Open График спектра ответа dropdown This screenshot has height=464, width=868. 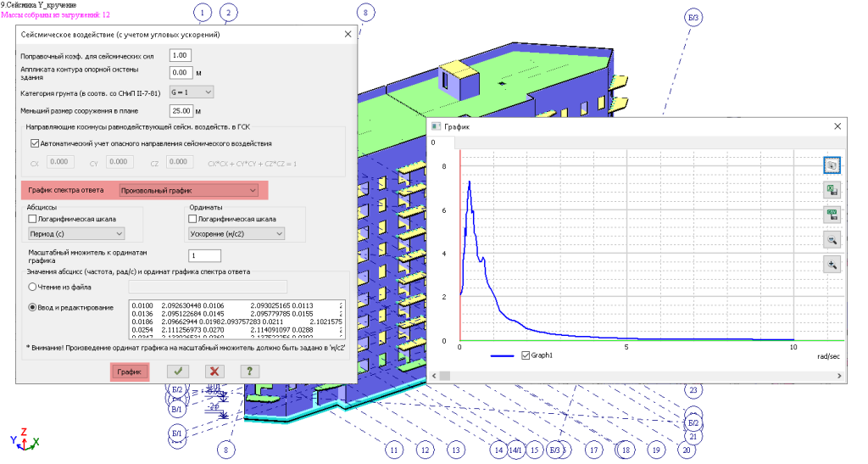click(188, 191)
